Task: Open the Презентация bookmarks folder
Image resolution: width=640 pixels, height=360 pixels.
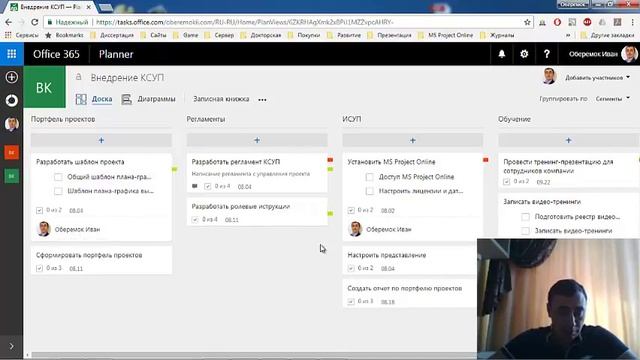Action: [x=389, y=35]
